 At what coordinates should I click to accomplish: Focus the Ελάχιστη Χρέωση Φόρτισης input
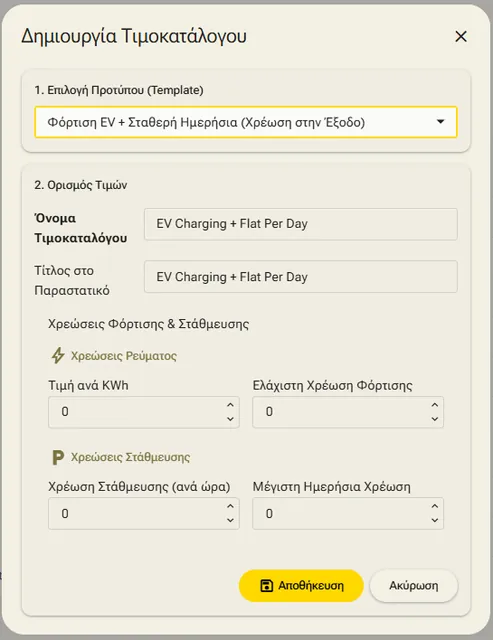pos(348,412)
